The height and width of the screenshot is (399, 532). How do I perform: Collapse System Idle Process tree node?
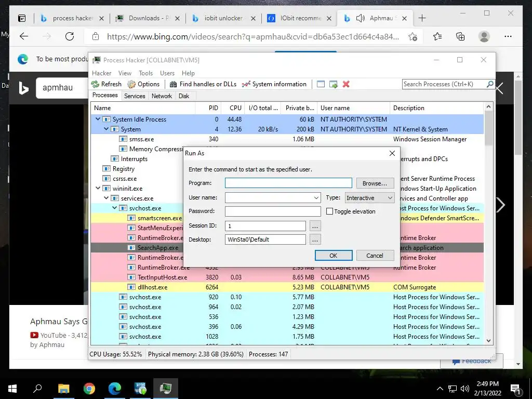pos(98,119)
